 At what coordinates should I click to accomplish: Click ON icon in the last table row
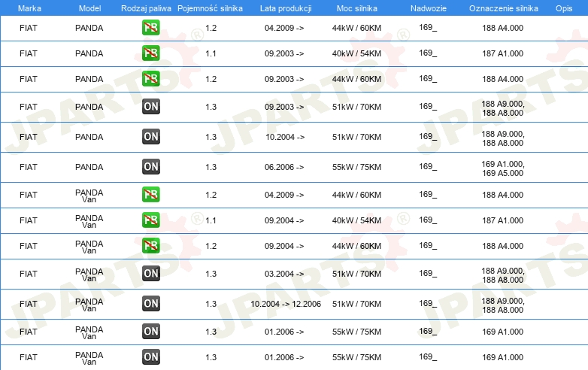click(150, 357)
